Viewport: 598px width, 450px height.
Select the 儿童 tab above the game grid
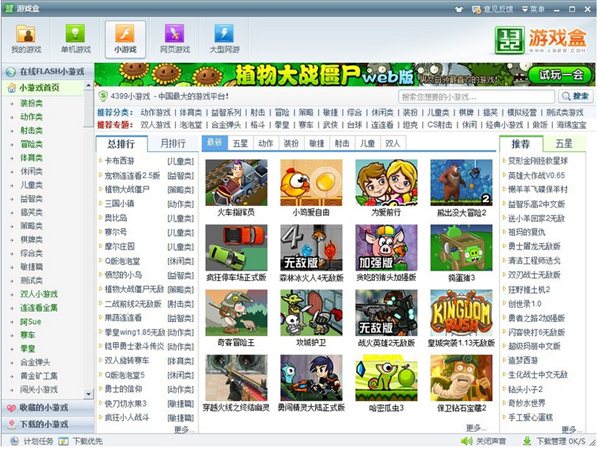(x=367, y=143)
